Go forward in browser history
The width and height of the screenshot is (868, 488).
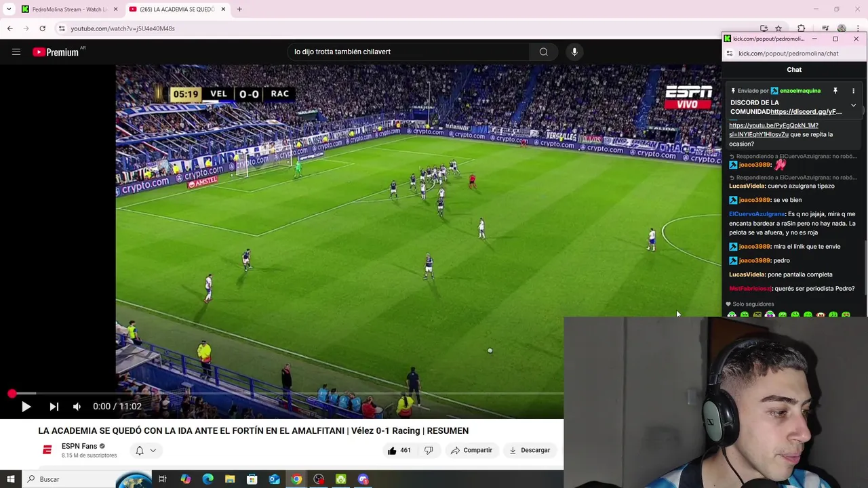[26, 28]
